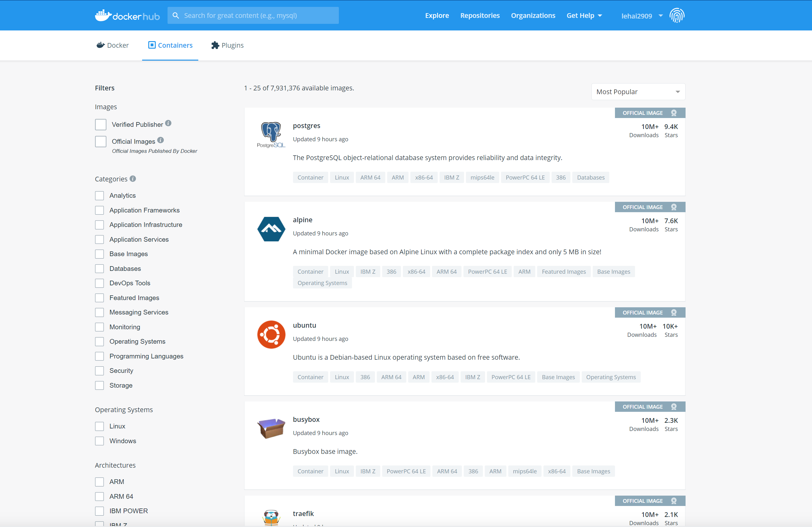Open the Alpine mountain logo
The image size is (812, 527).
(271, 229)
